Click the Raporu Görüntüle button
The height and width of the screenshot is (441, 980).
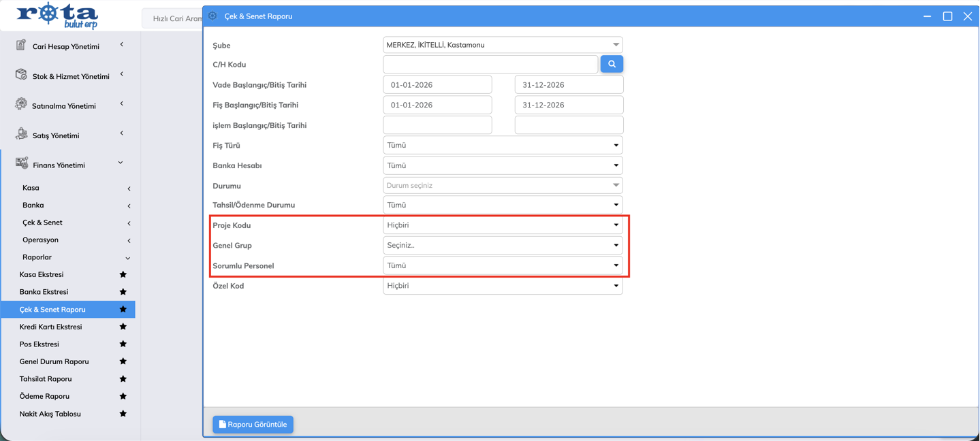[253, 425]
